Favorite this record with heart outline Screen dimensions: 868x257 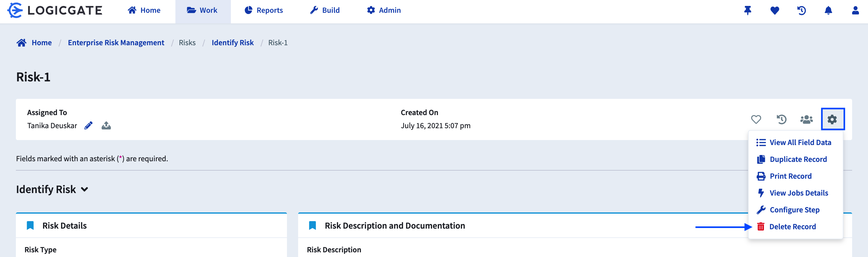756,119
